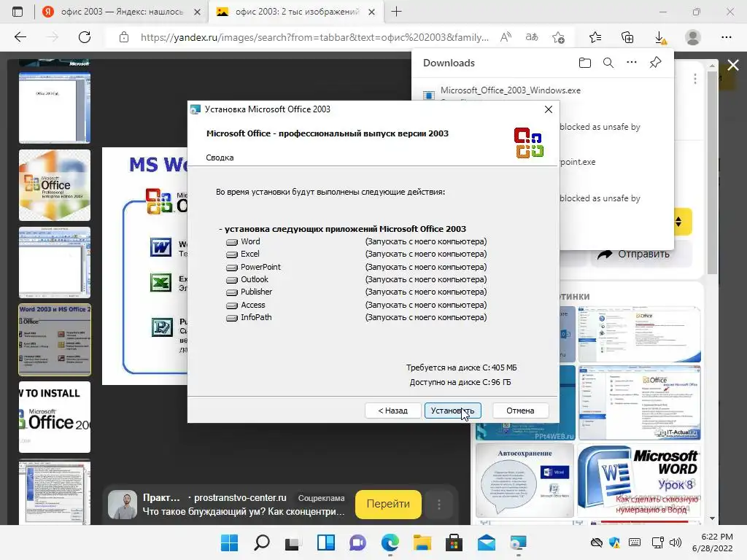Select the 'Word 2003 и MS Office' thumbnail
The height and width of the screenshot is (560, 747).
(x=55, y=340)
